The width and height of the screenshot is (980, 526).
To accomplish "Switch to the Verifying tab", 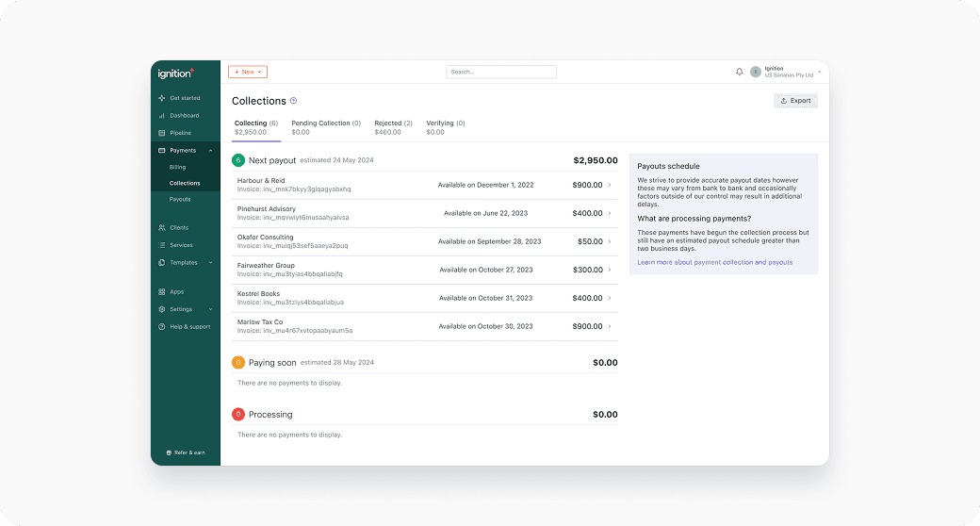I will coord(446,127).
